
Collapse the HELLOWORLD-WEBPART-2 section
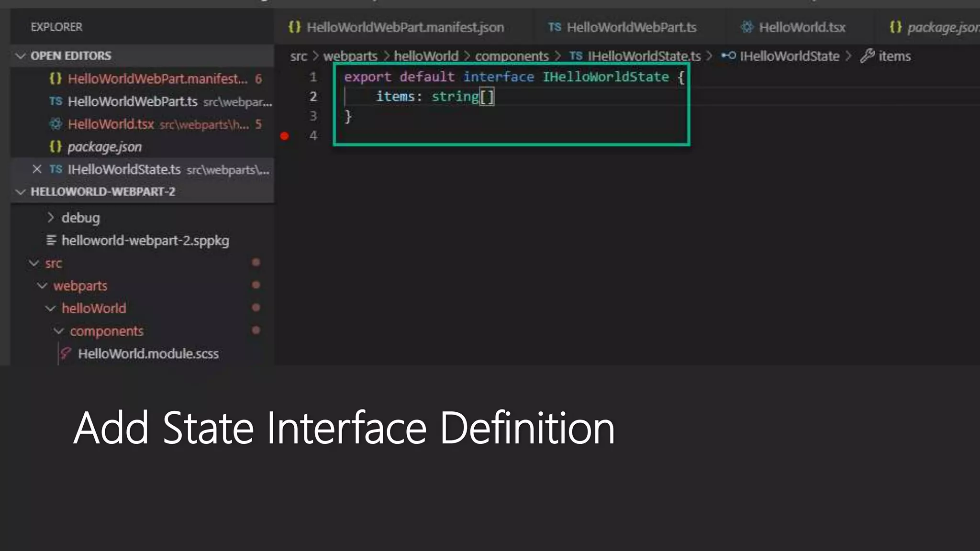click(x=21, y=192)
